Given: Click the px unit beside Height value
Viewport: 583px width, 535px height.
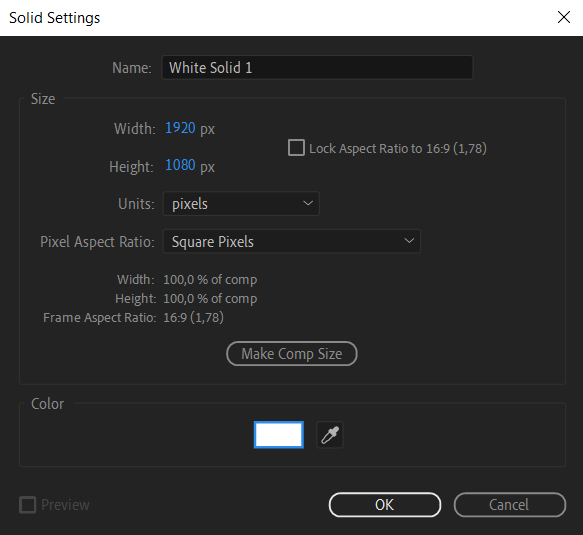Looking at the screenshot, I should 207,167.
